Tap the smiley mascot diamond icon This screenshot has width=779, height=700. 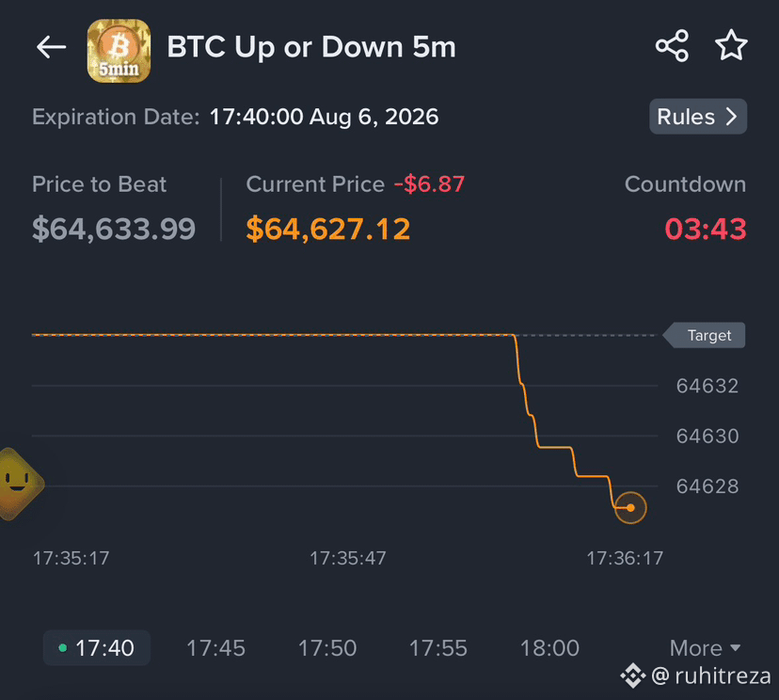pos(20,484)
